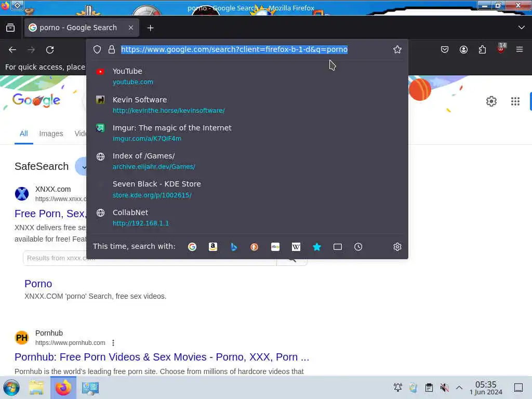Click the selected URL in address bar

234,49
